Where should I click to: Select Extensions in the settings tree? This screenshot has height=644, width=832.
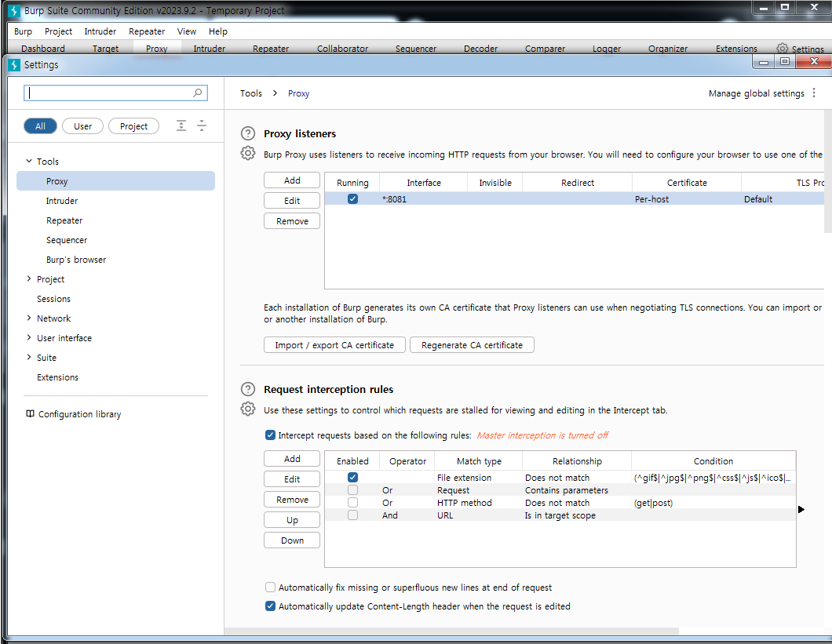point(57,377)
